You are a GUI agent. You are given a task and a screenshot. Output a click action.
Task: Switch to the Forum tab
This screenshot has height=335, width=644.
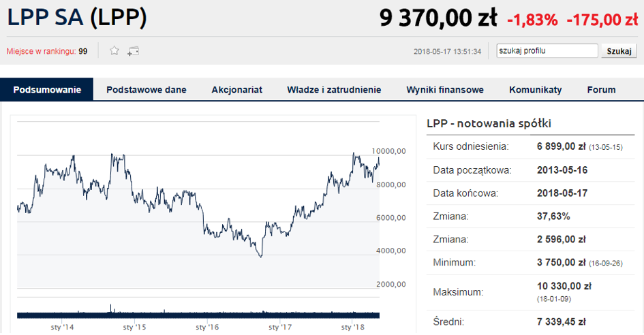(601, 90)
